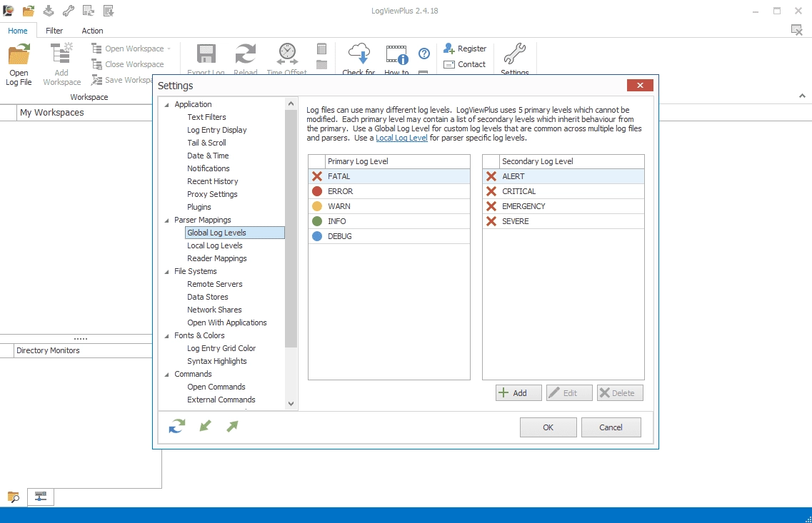Click the file explorer icon in the bottom bar
This screenshot has height=523, width=812.
pos(14,497)
